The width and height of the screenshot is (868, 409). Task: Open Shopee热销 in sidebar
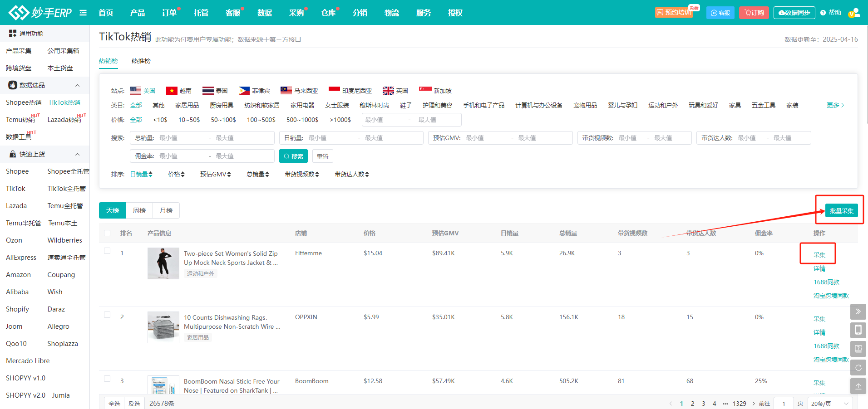click(24, 102)
